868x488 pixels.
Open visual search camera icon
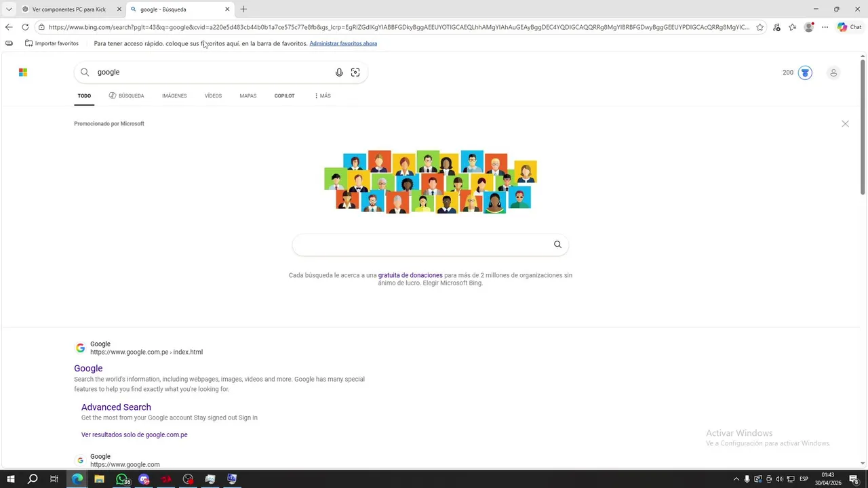pyautogui.click(x=355, y=73)
